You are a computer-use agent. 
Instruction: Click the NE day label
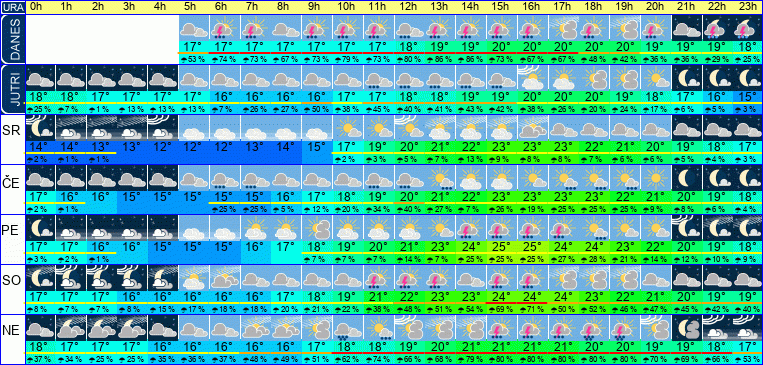tap(11, 330)
